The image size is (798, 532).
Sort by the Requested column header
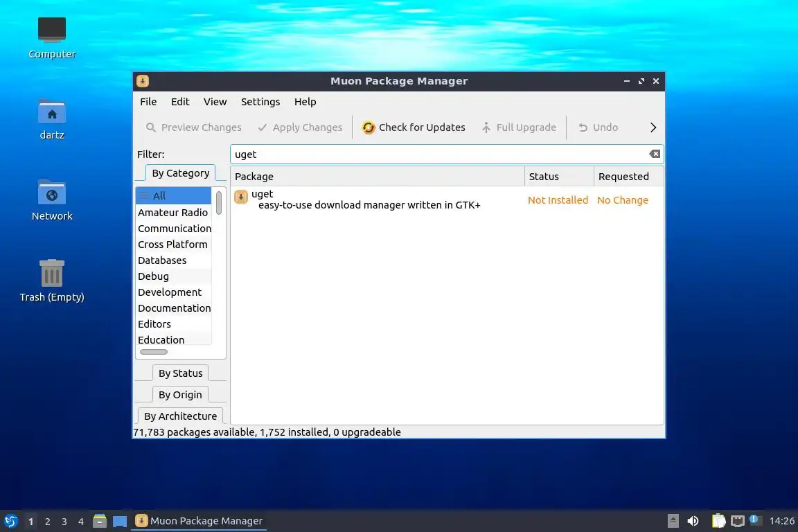pos(628,177)
